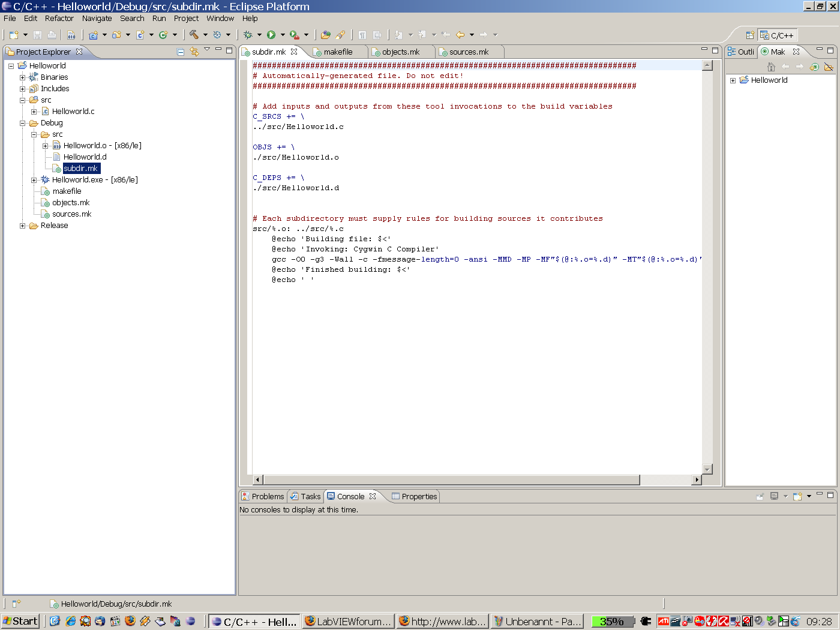
Task: Click Add Make Target icon in Make view
Action: [x=814, y=67]
